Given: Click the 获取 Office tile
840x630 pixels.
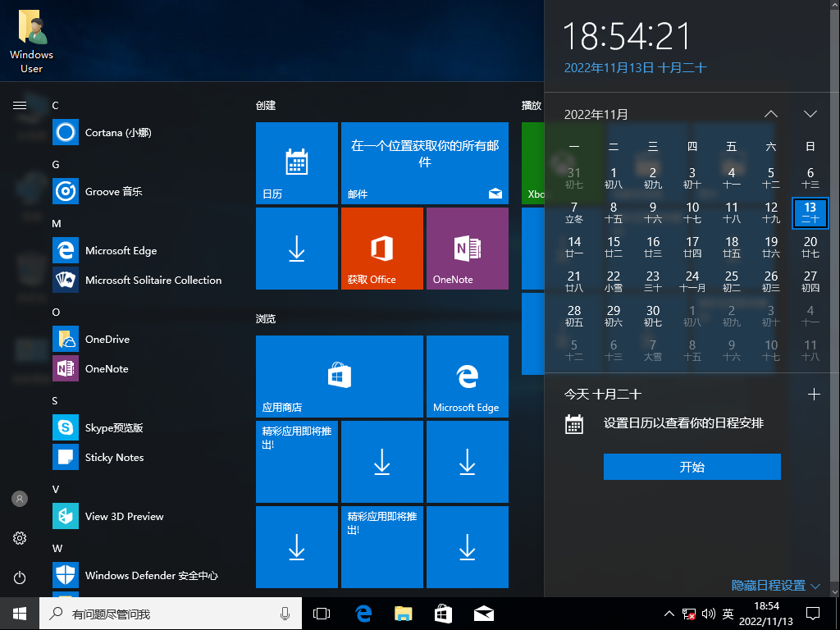Looking at the screenshot, I should pyautogui.click(x=382, y=249).
